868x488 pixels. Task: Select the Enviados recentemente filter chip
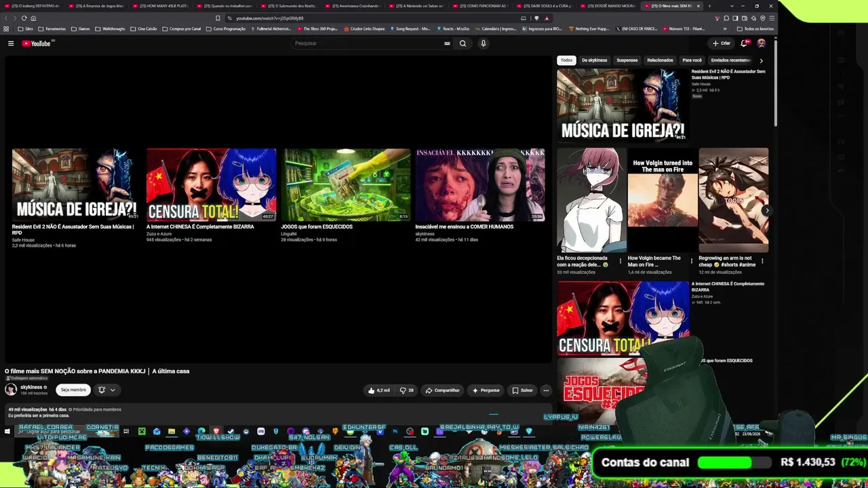pos(730,60)
